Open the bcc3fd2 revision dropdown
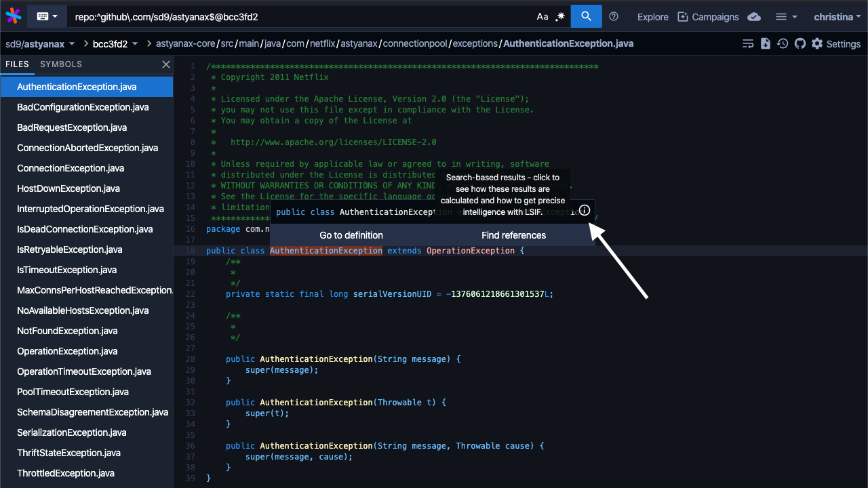 [115, 44]
